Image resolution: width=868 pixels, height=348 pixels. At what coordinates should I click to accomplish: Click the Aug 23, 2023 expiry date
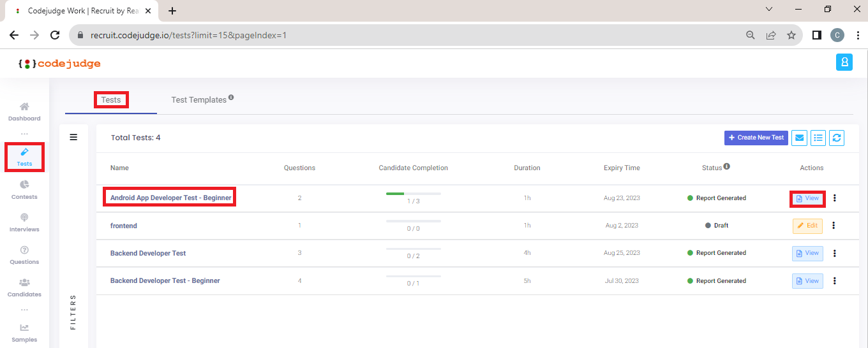pos(622,198)
